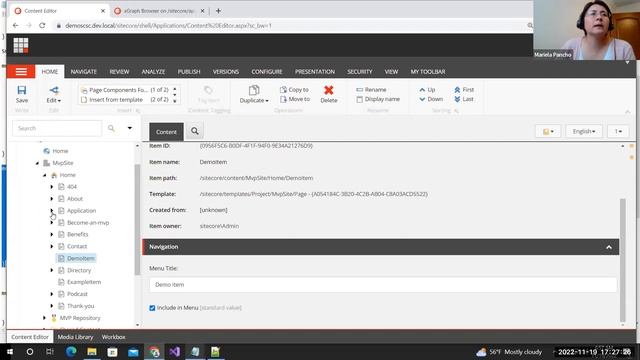Expand the Benefits tree node
Image resolution: width=640 pixels, height=360 pixels.
pos(52,235)
